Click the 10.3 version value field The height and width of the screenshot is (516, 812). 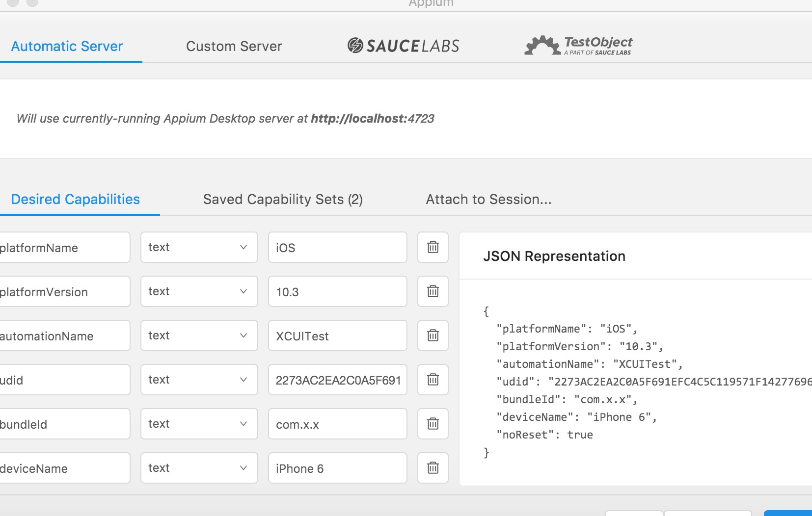[x=338, y=291]
